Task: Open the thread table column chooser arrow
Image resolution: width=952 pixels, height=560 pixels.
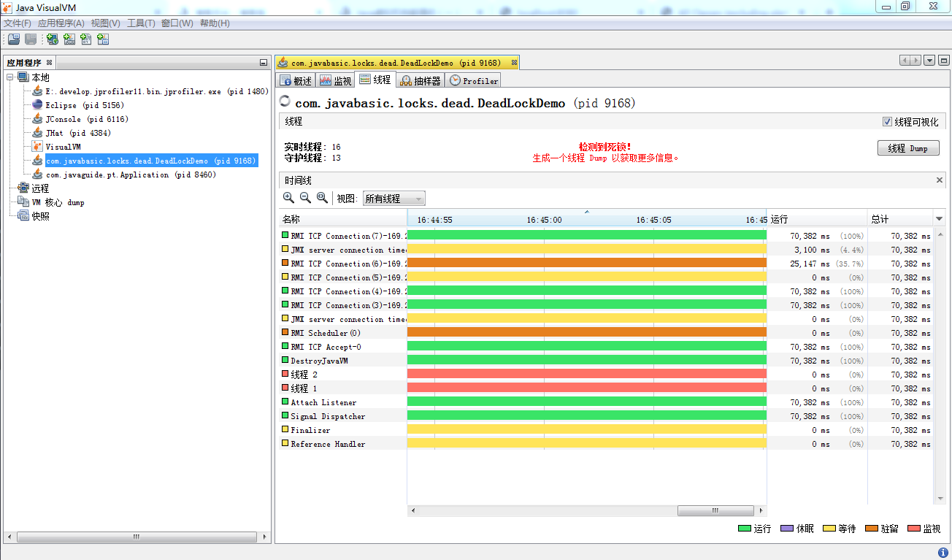Action: (940, 219)
